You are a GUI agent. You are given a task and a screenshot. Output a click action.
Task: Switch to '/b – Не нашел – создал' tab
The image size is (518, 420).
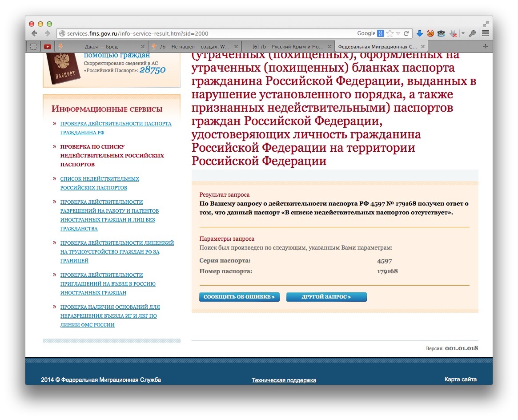point(195,47)
